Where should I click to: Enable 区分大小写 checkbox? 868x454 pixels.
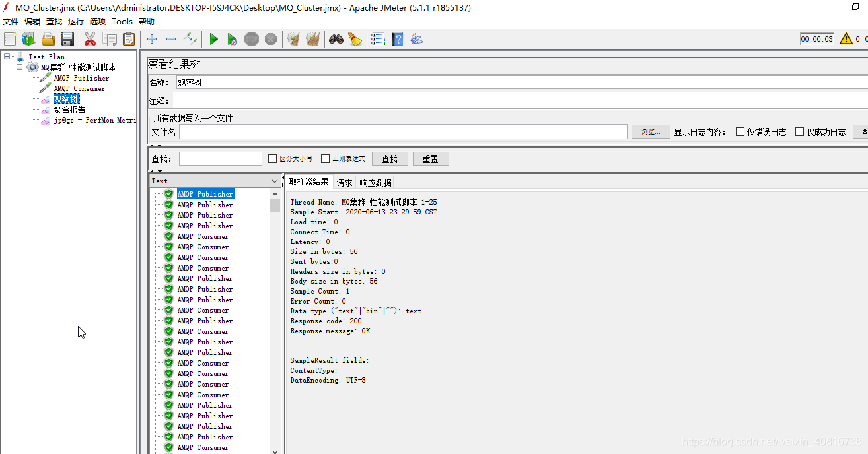tap(272, 158)
